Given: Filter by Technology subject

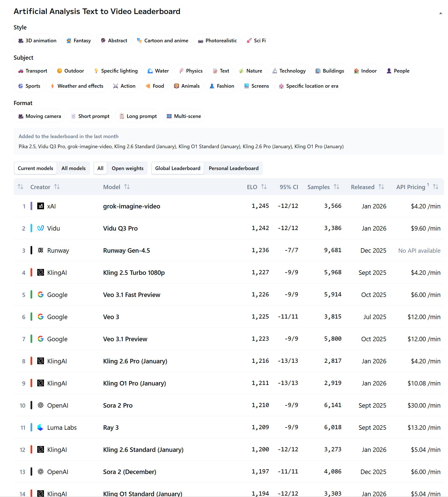Looking at the screenshot, I should [289, 71].
